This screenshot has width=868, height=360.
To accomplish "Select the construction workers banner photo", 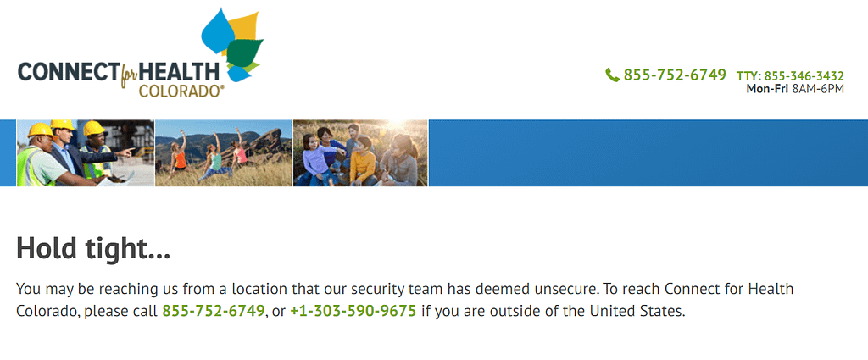I will pyautogui.click(x=86, y=153).
